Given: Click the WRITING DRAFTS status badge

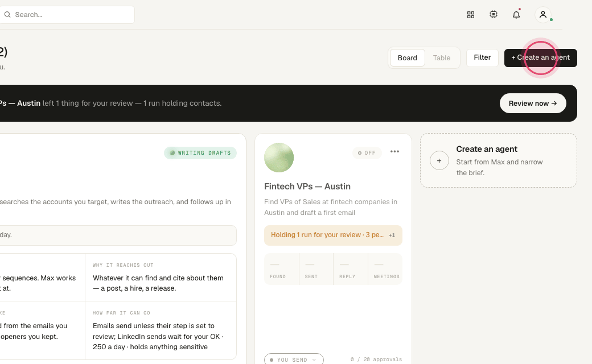Looking at the screenshot, I should (200, 153).
